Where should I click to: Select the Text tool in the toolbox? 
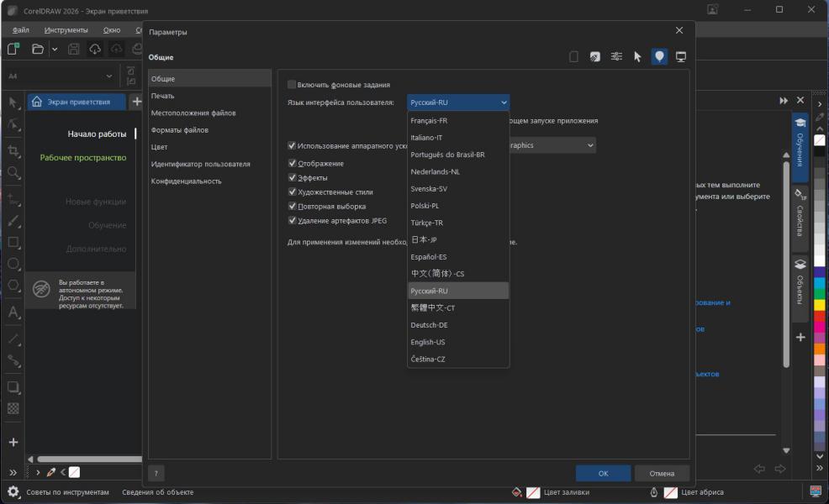point(13,312)
